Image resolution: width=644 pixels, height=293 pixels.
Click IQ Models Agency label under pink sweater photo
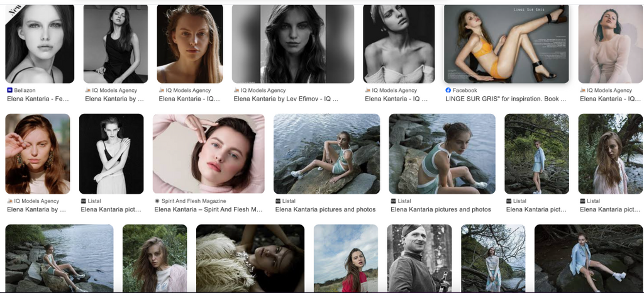pyautogui.click(x=609, y=91)
